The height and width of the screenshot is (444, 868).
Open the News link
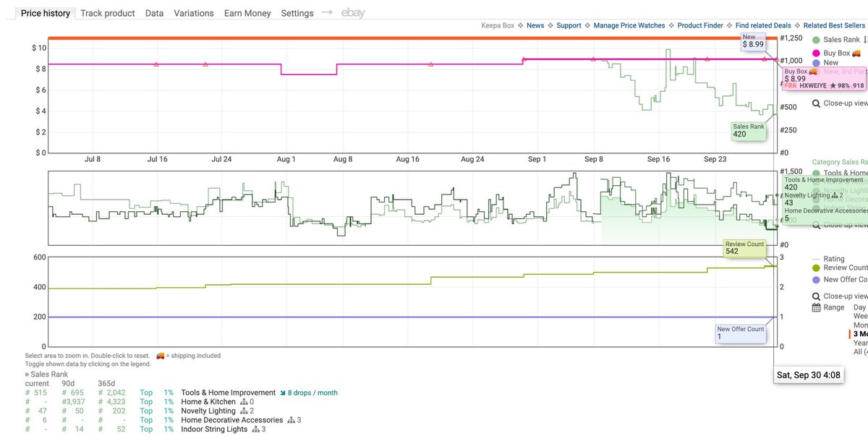coord(535,25)
